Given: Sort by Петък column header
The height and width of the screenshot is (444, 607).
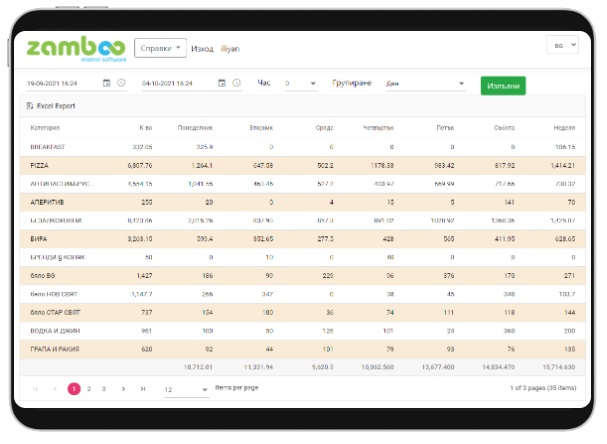Looking at the screenshot, I should (445, 128).
